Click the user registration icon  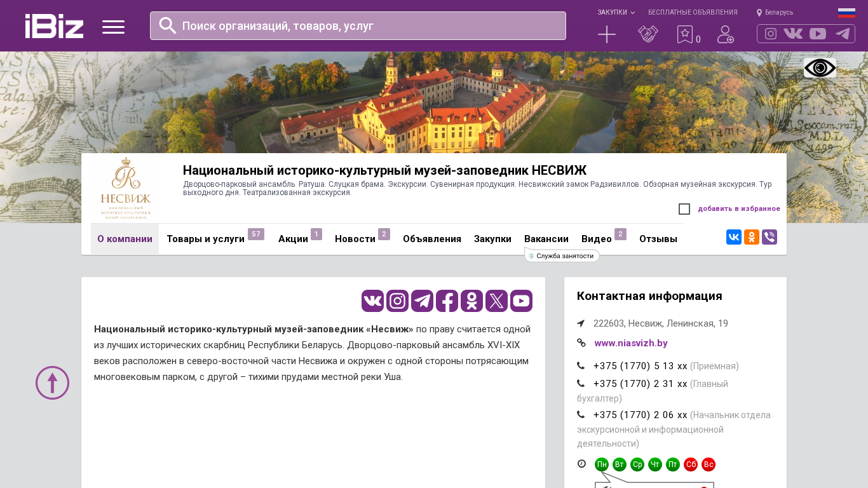point(726,34)
